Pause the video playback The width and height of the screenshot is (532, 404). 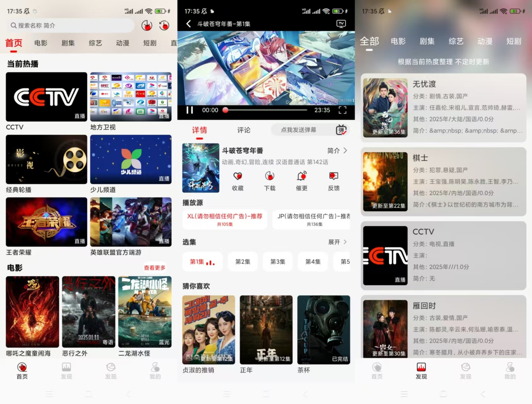click(190, 110)
